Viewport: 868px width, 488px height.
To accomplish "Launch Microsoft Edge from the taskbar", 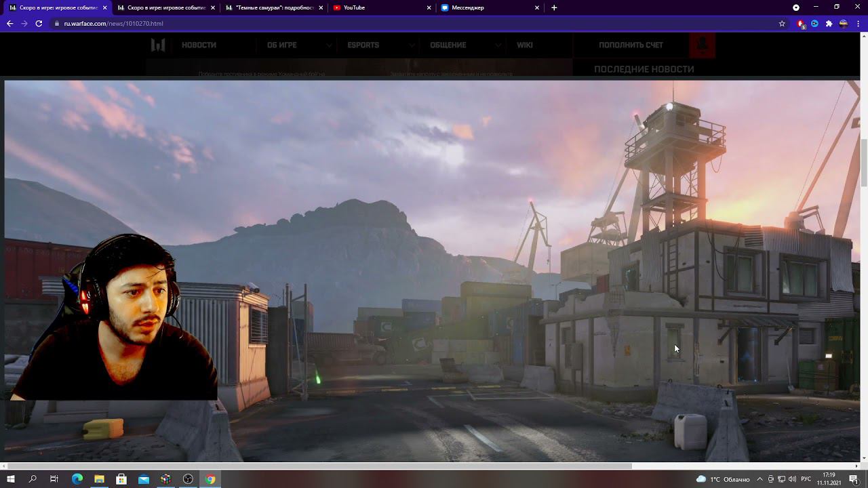I will tap(77, 479).
